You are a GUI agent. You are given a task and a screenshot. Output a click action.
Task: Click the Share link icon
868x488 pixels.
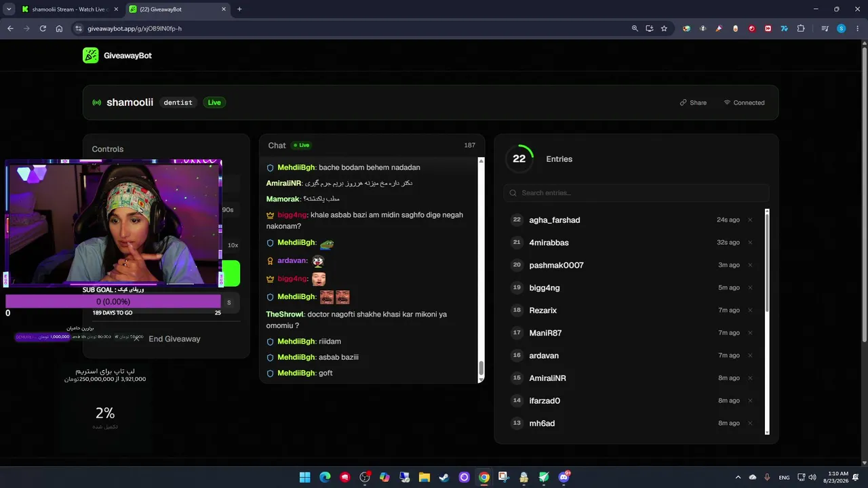pyautogui.click(x=684, y=103)
